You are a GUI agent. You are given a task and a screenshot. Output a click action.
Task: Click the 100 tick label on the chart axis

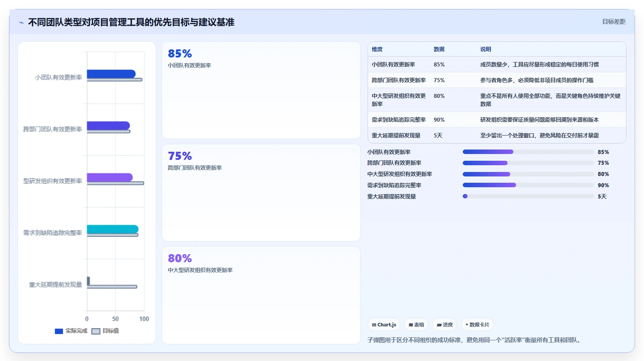pos(144,319)
